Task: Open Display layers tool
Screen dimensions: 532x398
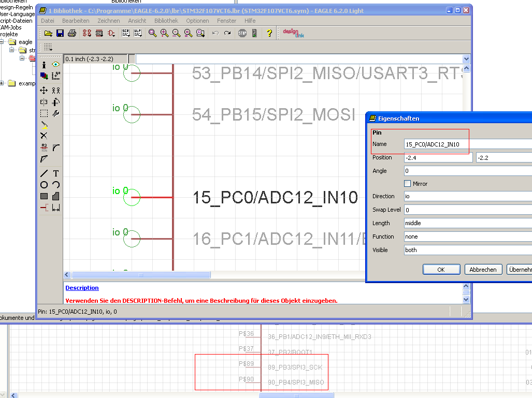Action: 44,76
